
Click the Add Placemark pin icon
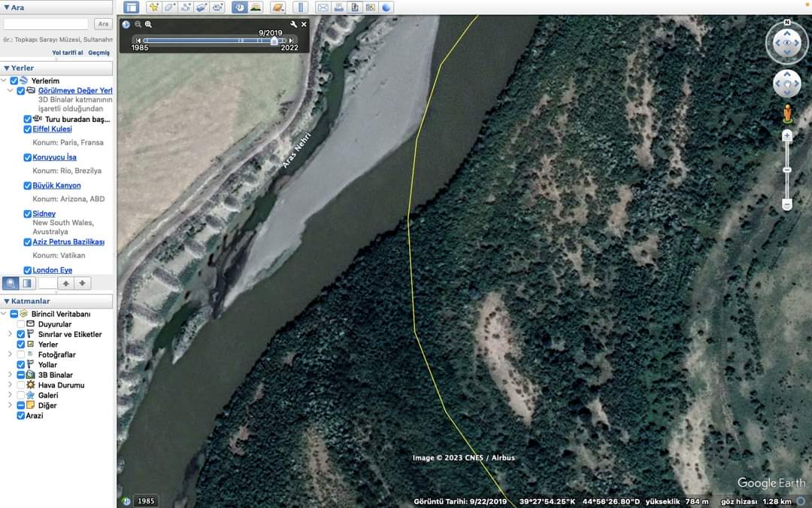pyautogui.click(x=153, y=8)
